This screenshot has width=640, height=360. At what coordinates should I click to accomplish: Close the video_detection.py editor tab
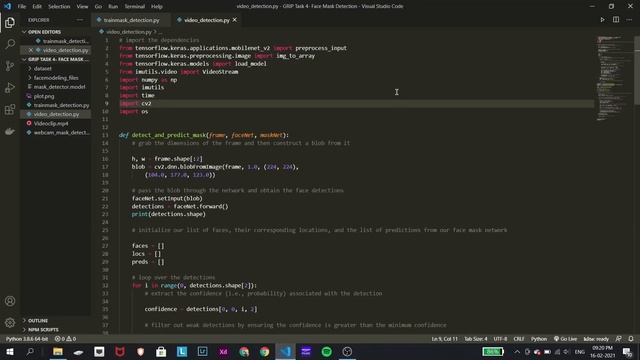(x=235, y=20)
